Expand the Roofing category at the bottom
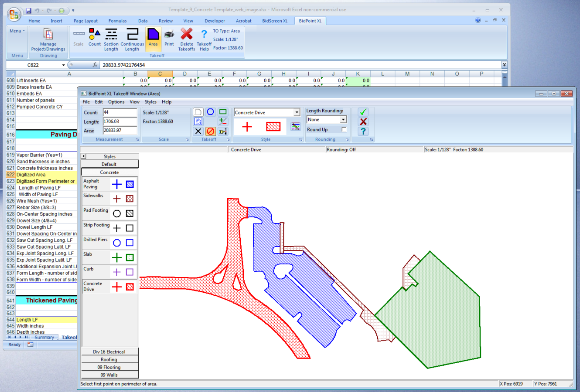580x392 pixels. [109, 359]
